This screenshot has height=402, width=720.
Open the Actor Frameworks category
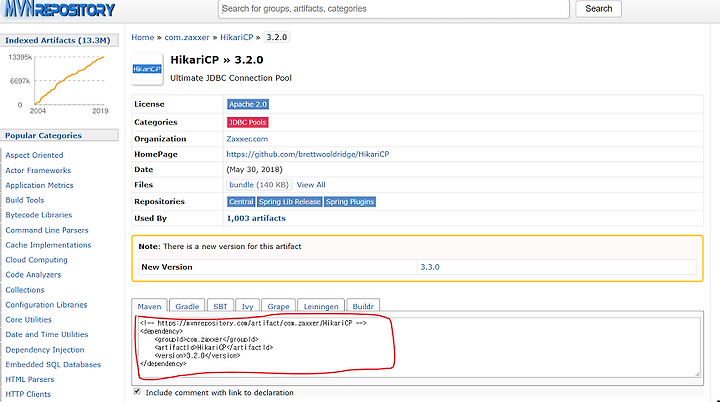(x=38, y=170)
